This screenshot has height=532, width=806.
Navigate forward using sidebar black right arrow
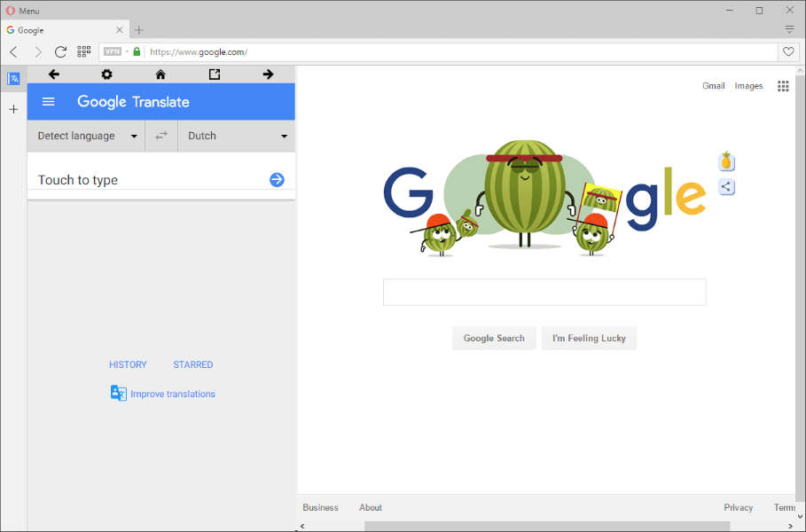268,74
